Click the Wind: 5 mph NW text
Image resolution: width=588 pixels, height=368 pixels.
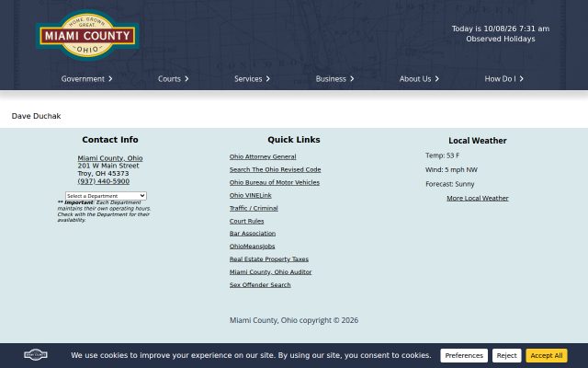pos(451,169)
